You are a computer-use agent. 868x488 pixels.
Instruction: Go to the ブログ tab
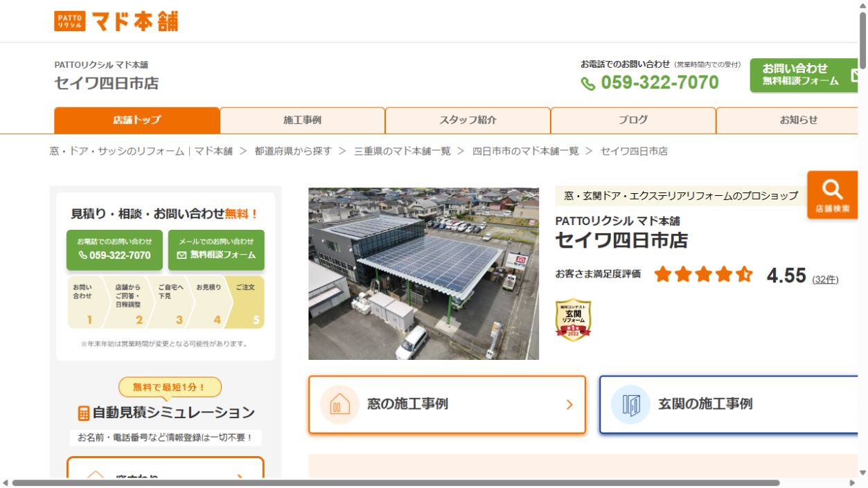pyautogui.click(x=633, y=120)
